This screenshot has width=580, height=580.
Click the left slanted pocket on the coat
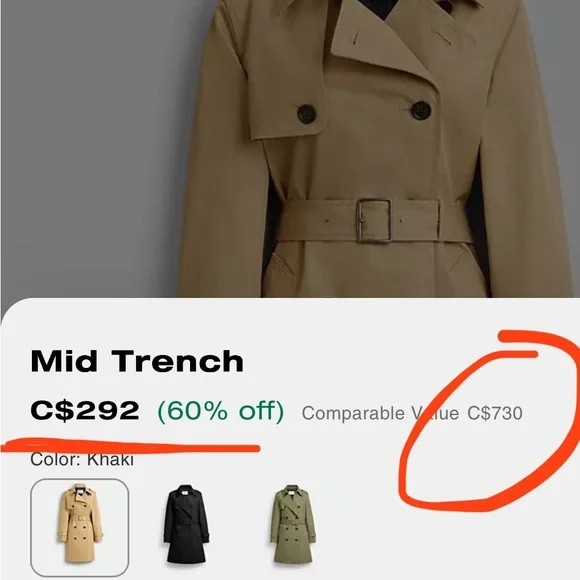coord(284,264)
